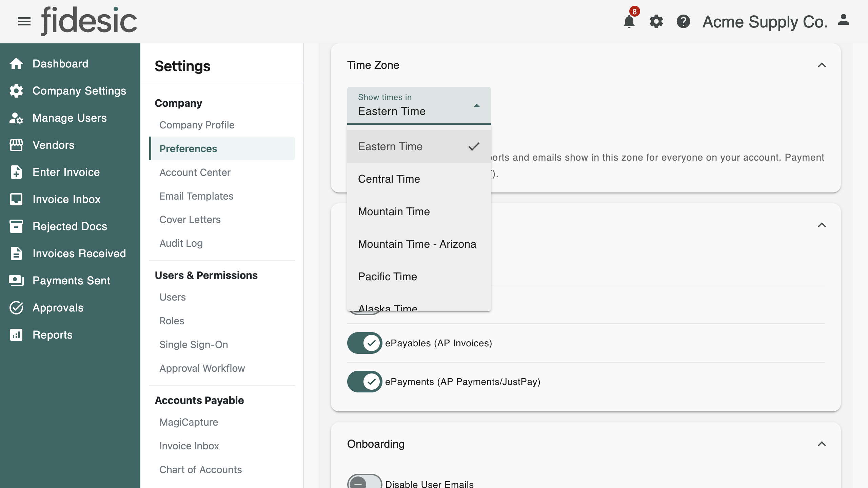Open MagiCapture settings

pyautogui.click(x=189, y=422)
